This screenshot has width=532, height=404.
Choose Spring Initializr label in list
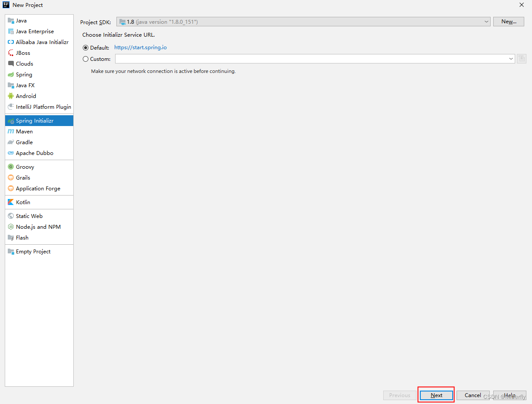tap(34, 121)
